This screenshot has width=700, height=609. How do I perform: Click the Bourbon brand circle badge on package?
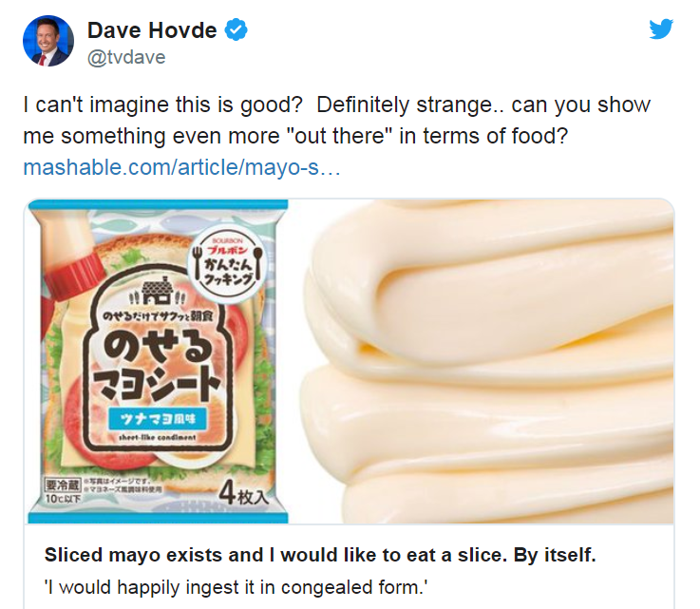pos(228,263)
